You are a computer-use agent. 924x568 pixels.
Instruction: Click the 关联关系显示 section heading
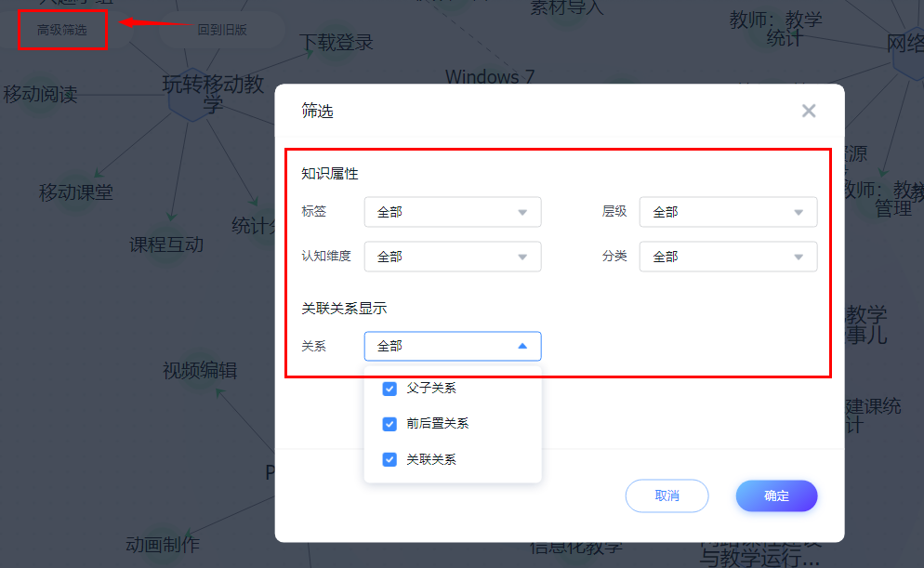[344, 308]
